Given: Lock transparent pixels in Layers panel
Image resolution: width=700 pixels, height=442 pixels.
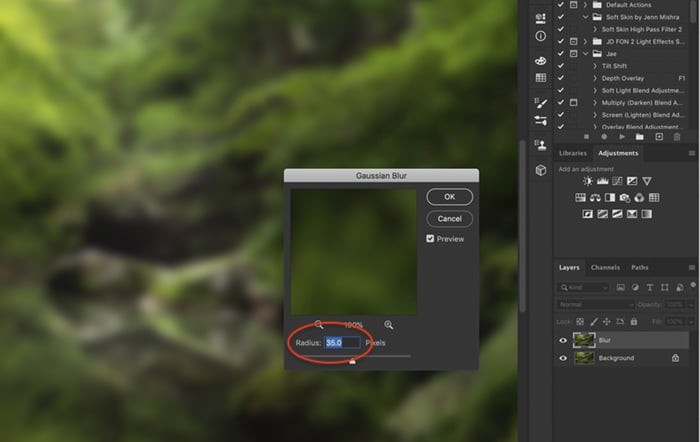Looking at the screenshot, I should 580,321.
